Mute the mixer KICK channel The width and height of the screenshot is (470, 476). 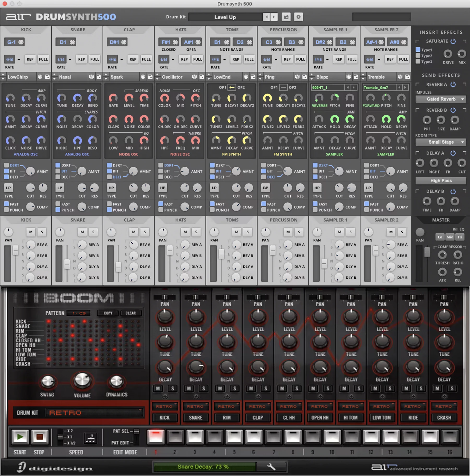31,232
